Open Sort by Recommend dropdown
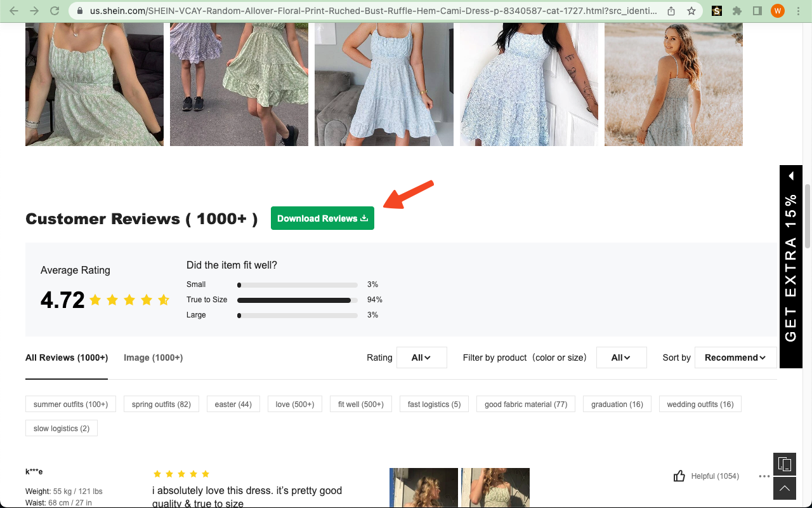This screenshot has width=812, height=508. point(735,358)
